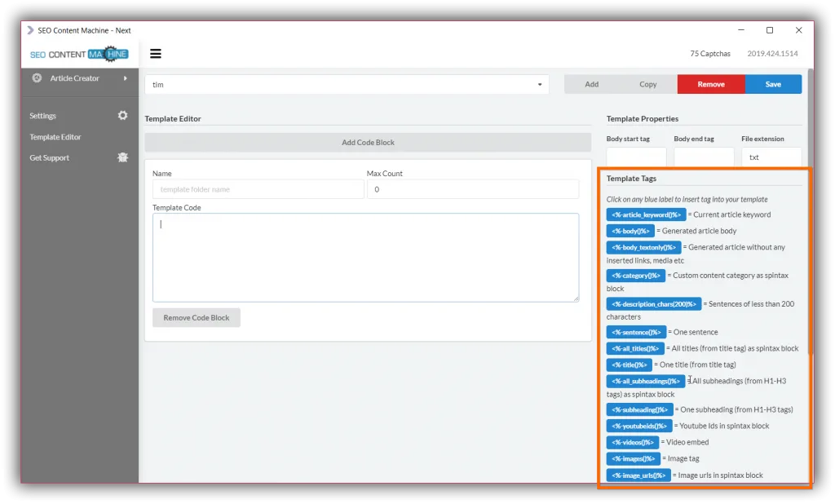Insert the sentence template tag
Screen dimensions: 835x504
[636, 332]
